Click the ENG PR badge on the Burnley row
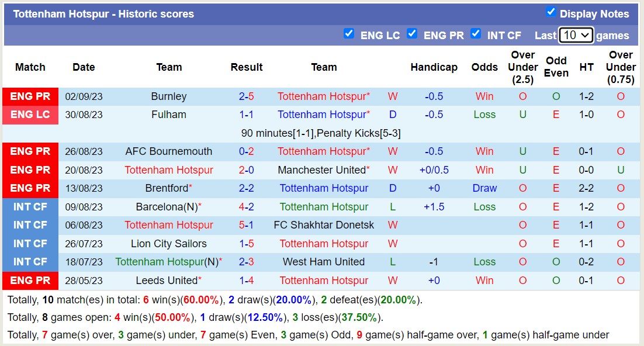Image resolution: width=644 pixels, height=346 pixels. click(x=30, y=96)
